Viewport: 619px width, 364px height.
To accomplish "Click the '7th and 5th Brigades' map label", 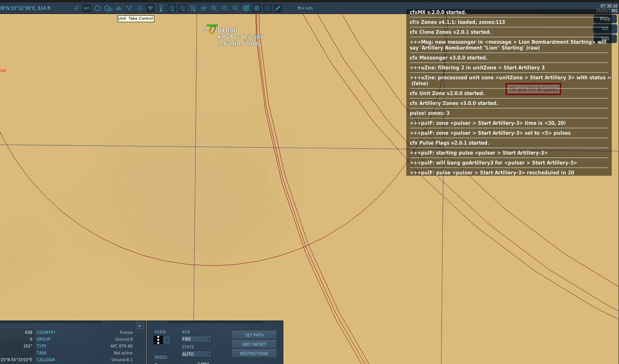I will [533, 89].
